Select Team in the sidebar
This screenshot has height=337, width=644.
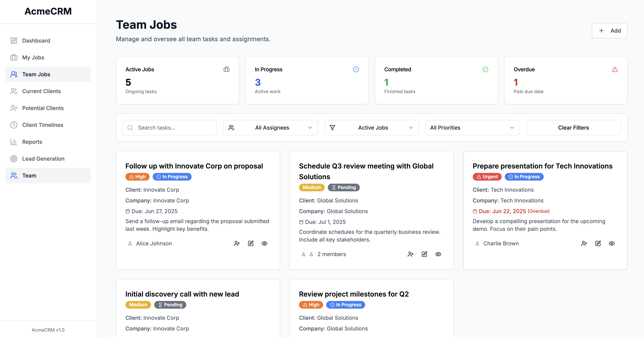[48, 175]
